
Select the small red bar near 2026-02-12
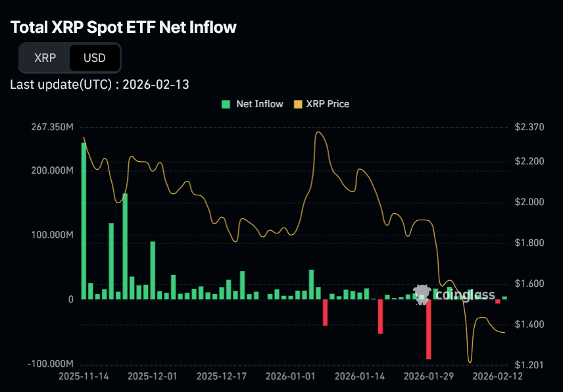pos(497,301)
